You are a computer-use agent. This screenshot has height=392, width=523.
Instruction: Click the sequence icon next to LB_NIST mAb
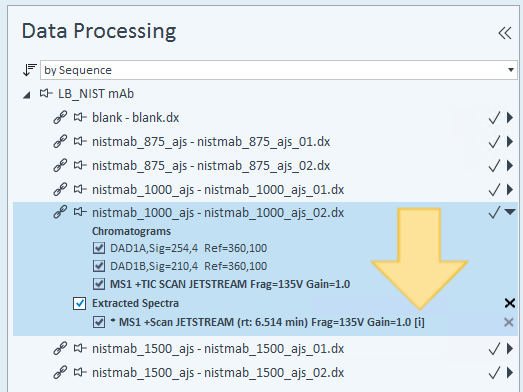point(46,93)
